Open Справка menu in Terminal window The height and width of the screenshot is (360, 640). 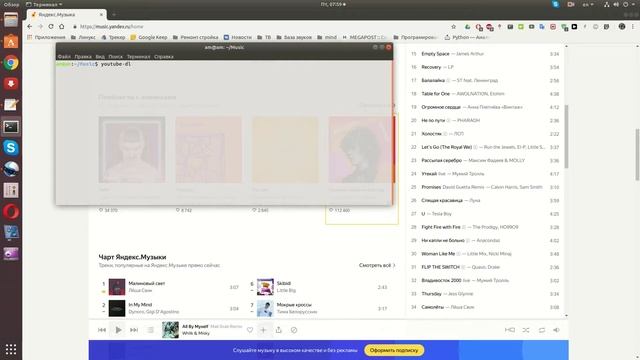click(164, 57)
